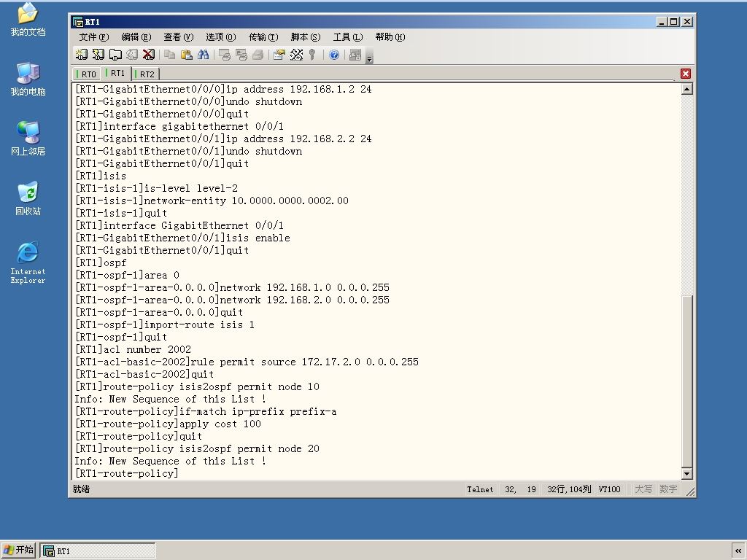The width and height of the screenshot is (747, 560).
Task: Click the 数字 num lock indicator
Action: [x=668, y=489]
